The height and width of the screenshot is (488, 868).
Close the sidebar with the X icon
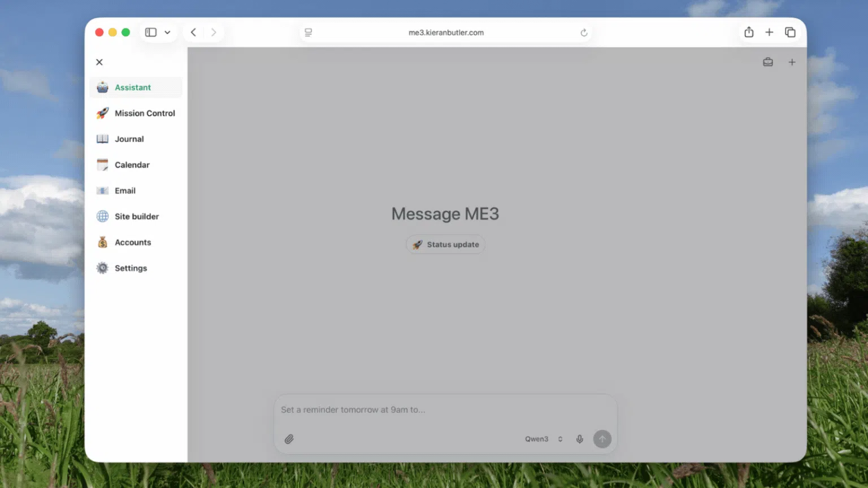point(99,62)
